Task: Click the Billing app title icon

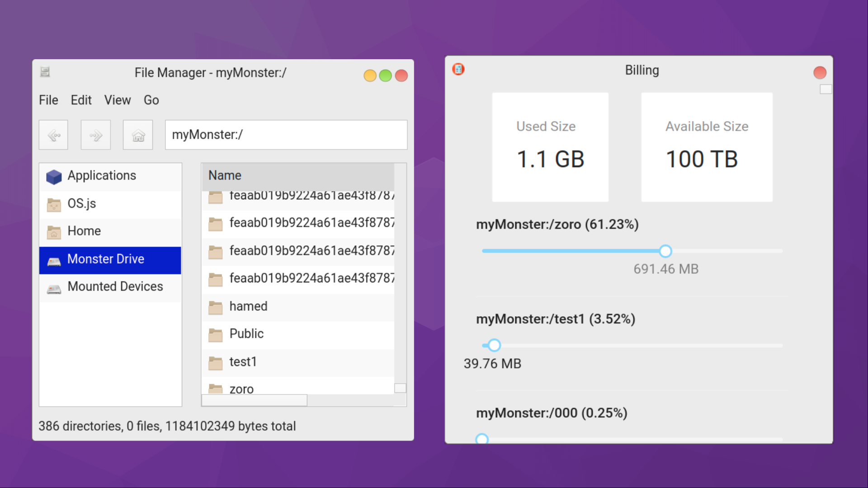Action: 458,69
